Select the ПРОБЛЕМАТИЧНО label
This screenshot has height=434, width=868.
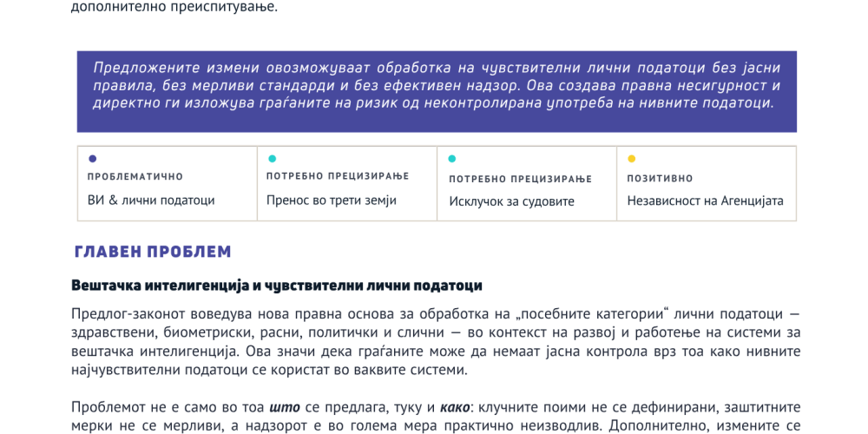pos(135,177)
